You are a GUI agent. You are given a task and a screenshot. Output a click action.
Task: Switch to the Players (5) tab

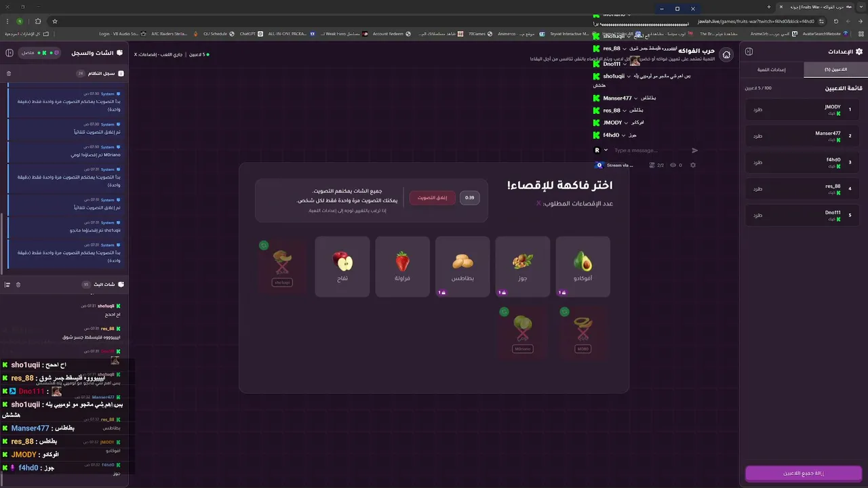pos(835,69)
